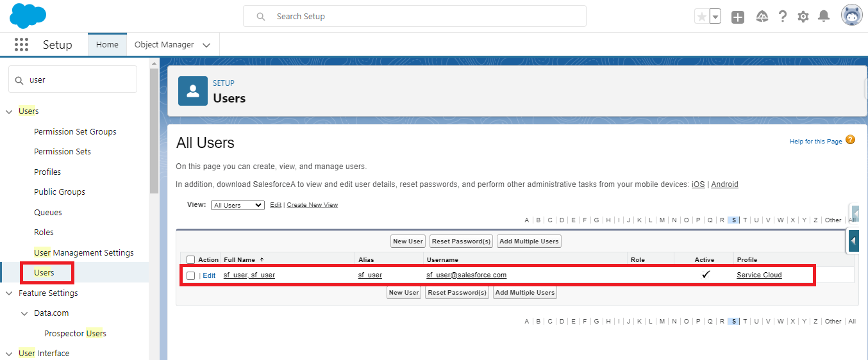Click in the Search Setup field
Image resolution: width=868 pixels, height=360 pixels.
click(414, 16)
